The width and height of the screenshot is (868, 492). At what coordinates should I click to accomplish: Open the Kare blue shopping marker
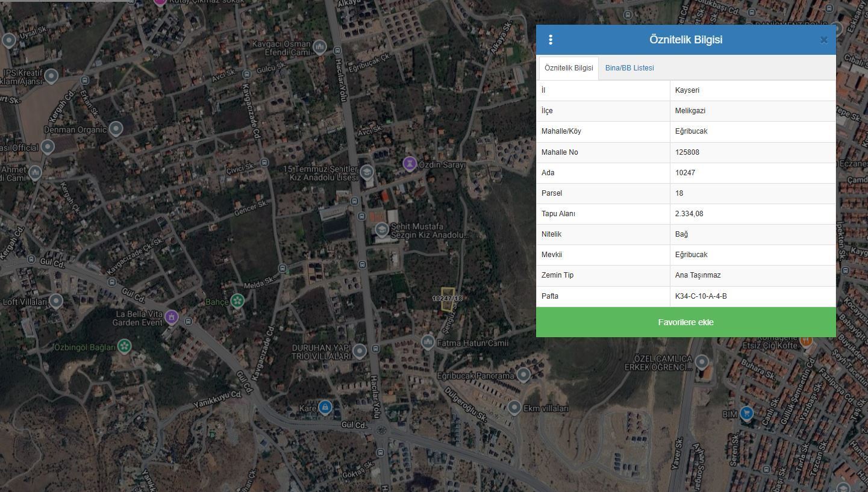[325, 408]
